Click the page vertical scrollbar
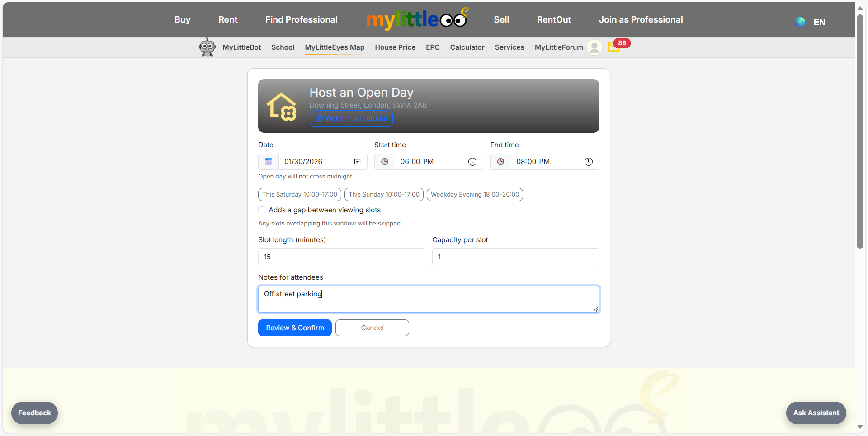 860,131
